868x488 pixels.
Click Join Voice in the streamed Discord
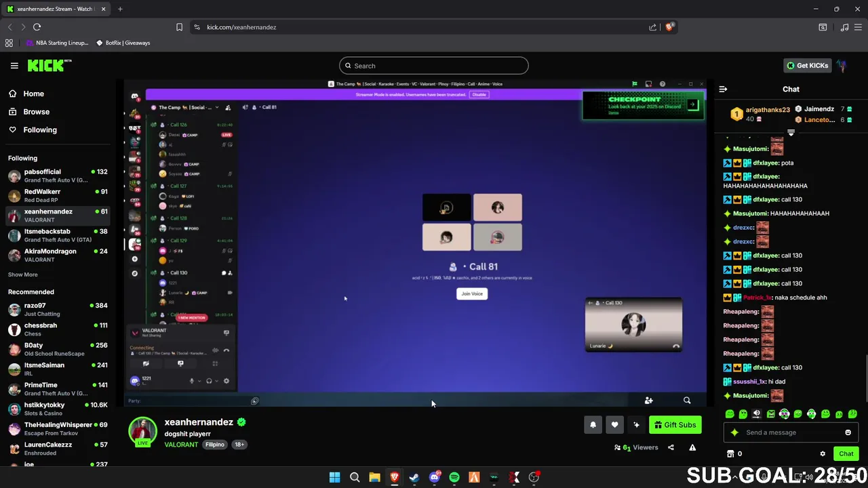pyautogui.click(x=472, y=293)
